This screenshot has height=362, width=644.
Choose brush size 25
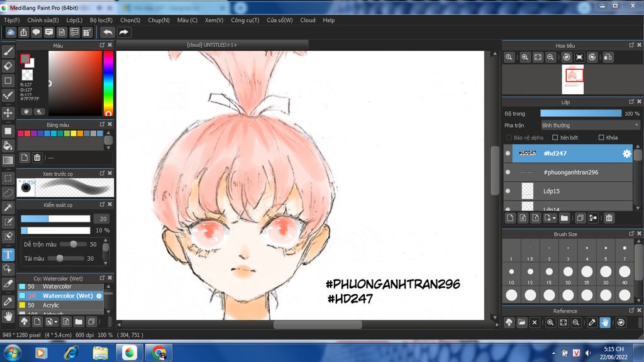[x=587, y=274]
